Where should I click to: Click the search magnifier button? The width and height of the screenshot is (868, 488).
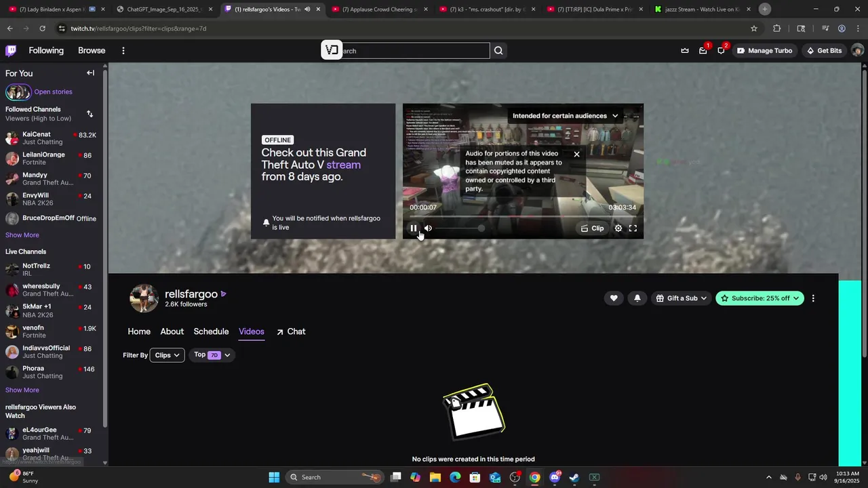click(498, 51)
